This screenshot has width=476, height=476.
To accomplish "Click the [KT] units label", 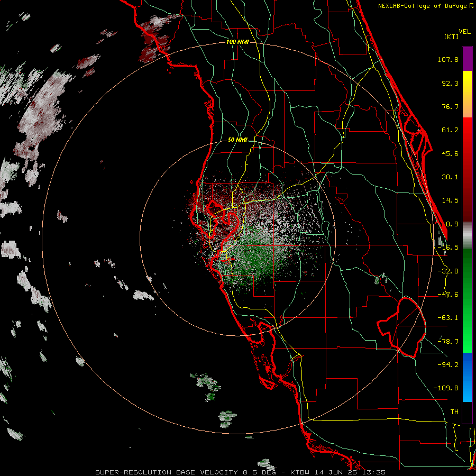I will click(x=451, y=36).
